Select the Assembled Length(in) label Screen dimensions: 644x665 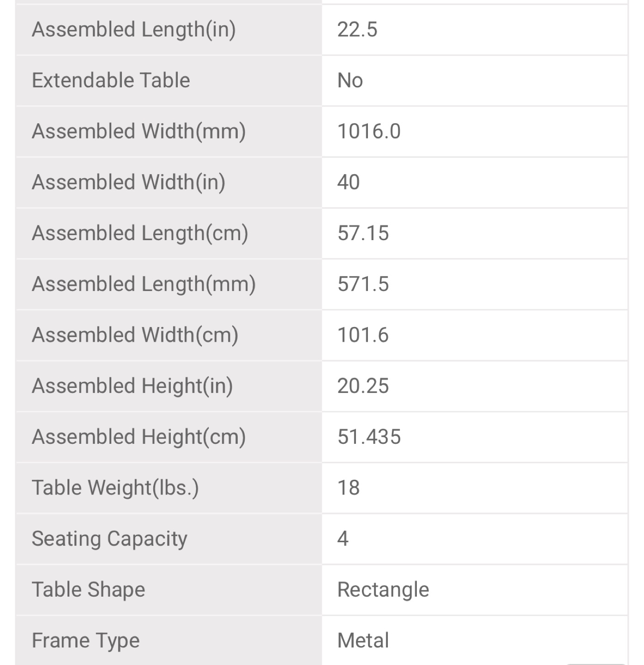tap(134, 30)
